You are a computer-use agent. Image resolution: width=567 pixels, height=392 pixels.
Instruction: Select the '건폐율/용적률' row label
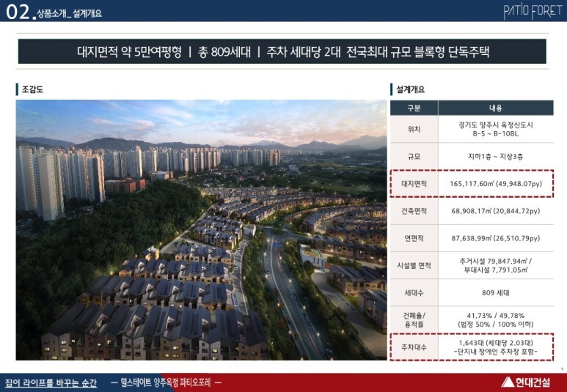[414, 319]
